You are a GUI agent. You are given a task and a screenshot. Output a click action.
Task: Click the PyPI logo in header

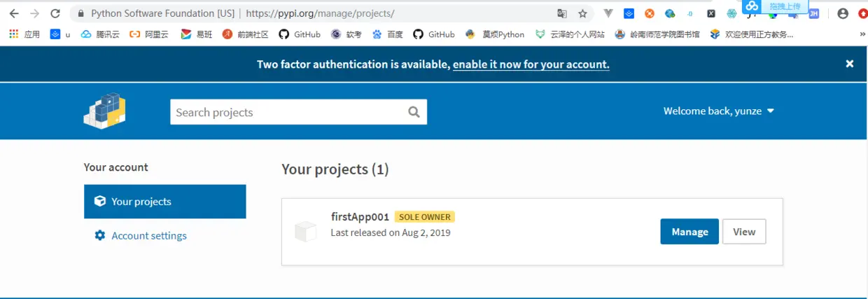104,111
